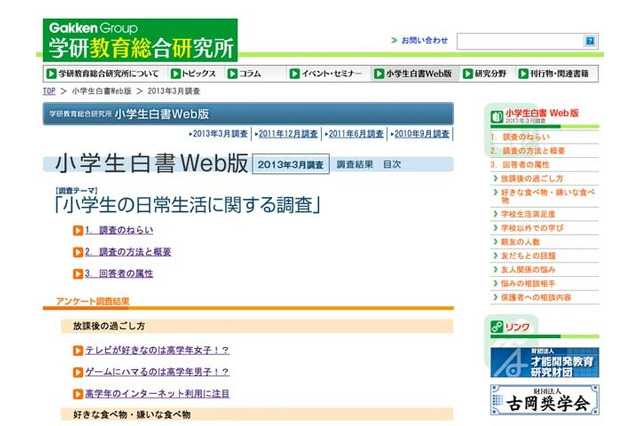
Task: Open sidebar link 学校生活満足度
Action: coord(528,214)
